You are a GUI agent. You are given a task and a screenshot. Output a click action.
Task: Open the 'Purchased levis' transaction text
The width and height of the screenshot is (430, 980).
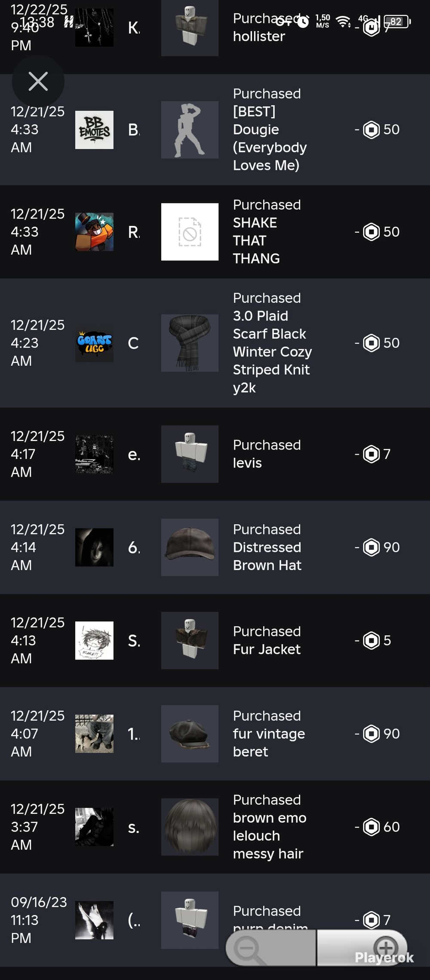(x=267, y=454)
